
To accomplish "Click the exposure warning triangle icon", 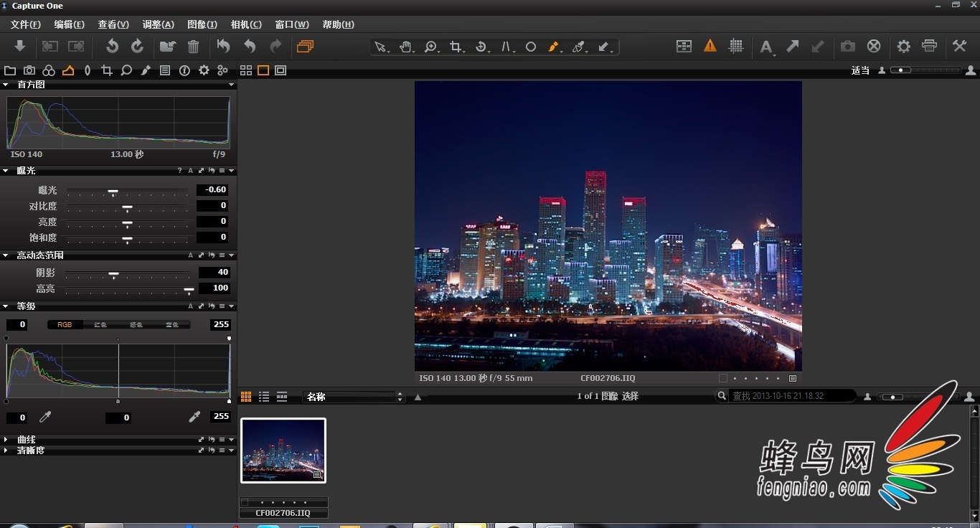I will coord(710,46).
